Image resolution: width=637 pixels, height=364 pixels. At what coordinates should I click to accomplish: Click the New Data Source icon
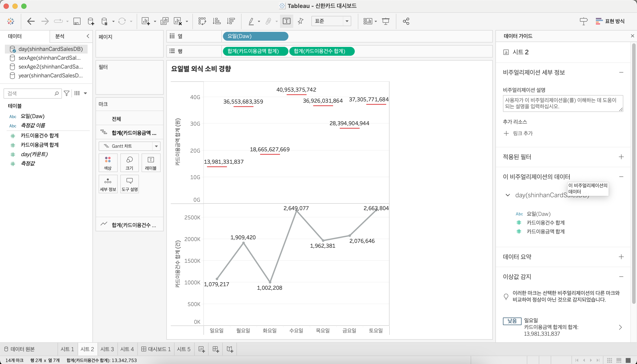coord(91,21)
